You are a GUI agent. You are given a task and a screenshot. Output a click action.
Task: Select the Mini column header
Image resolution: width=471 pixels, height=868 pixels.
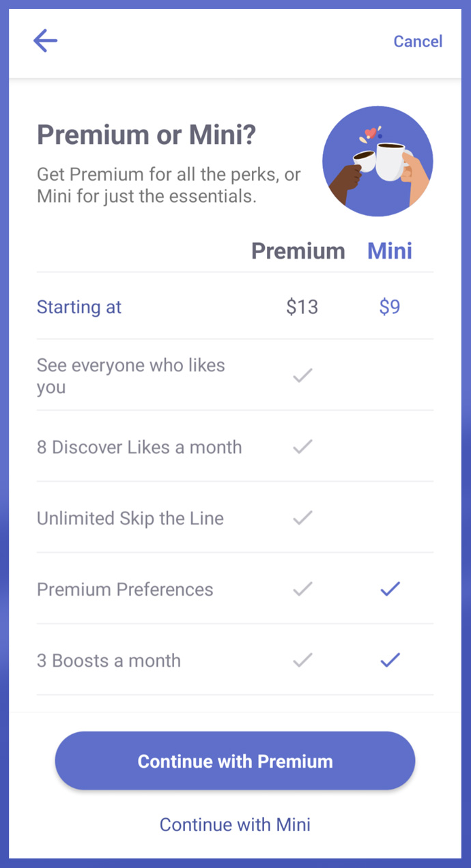click(390, 251)
